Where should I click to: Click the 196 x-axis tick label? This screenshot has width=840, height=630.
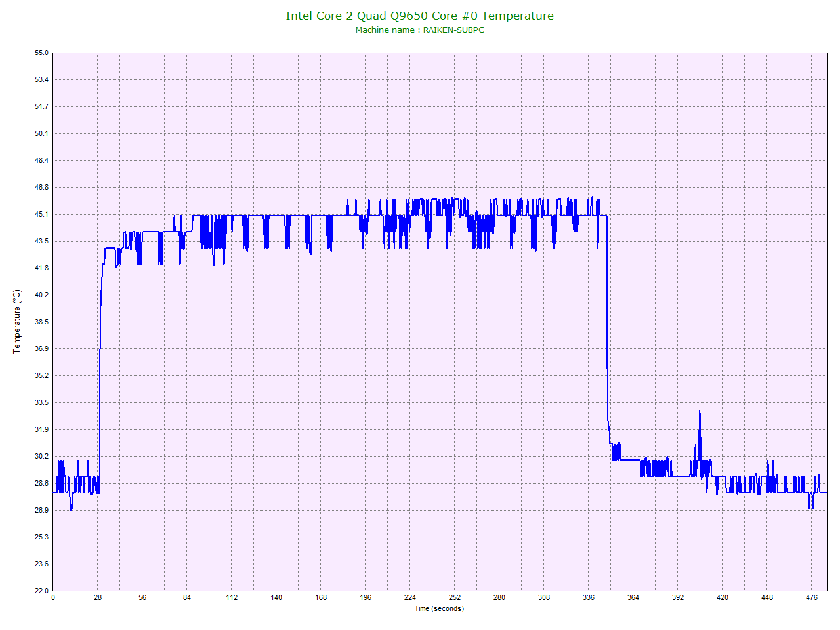click(366, 597)
